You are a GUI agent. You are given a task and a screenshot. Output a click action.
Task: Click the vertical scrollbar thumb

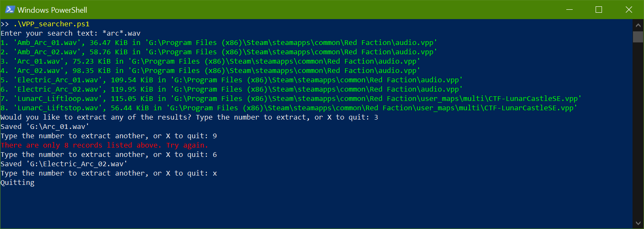tap(638, 36)
